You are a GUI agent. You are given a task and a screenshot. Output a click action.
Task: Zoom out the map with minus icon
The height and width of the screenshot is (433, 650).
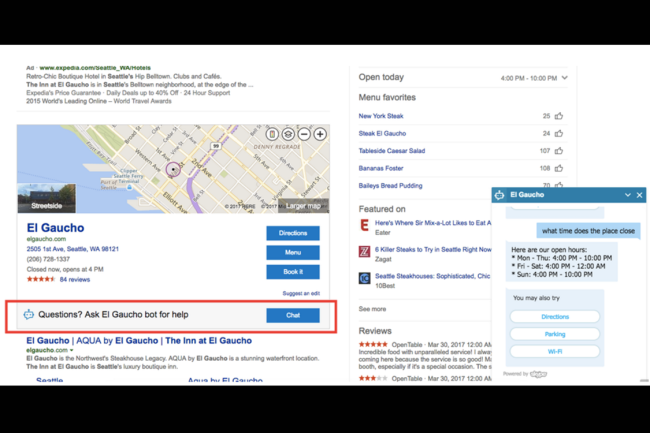pos(304,134)
